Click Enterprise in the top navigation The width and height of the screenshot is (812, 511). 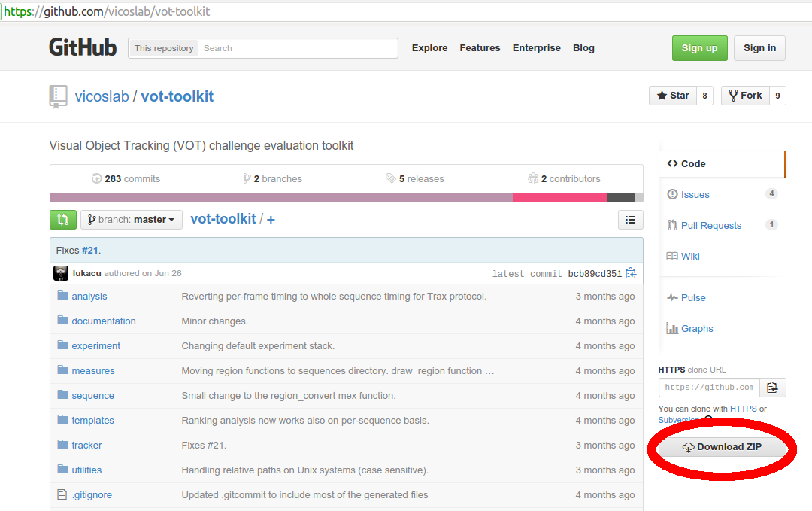point(537,48)
